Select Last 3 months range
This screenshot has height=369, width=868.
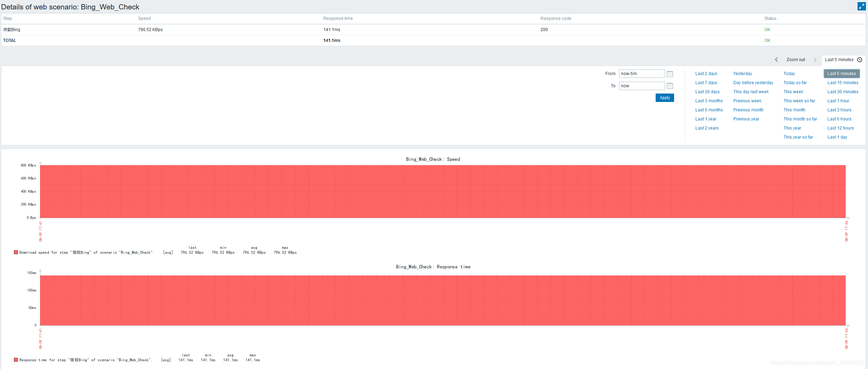709,101
